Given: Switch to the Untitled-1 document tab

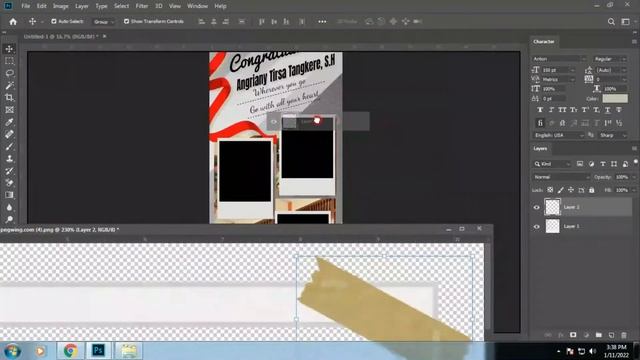Looking at the screenshot, I should click(61, 36).
